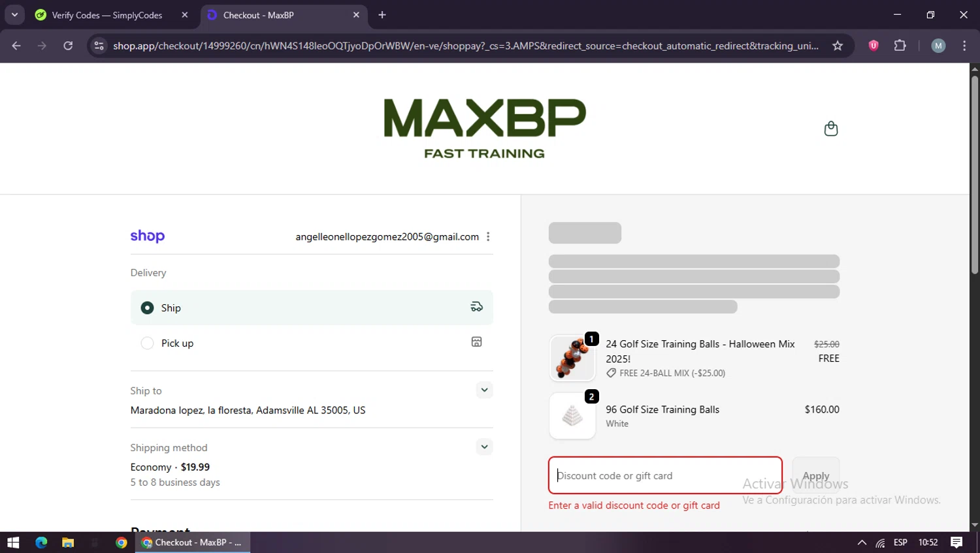Screen dimensions: 980x553
Task: Click the 96 Golf Size Training Balls title
Action: click(662, 409)
